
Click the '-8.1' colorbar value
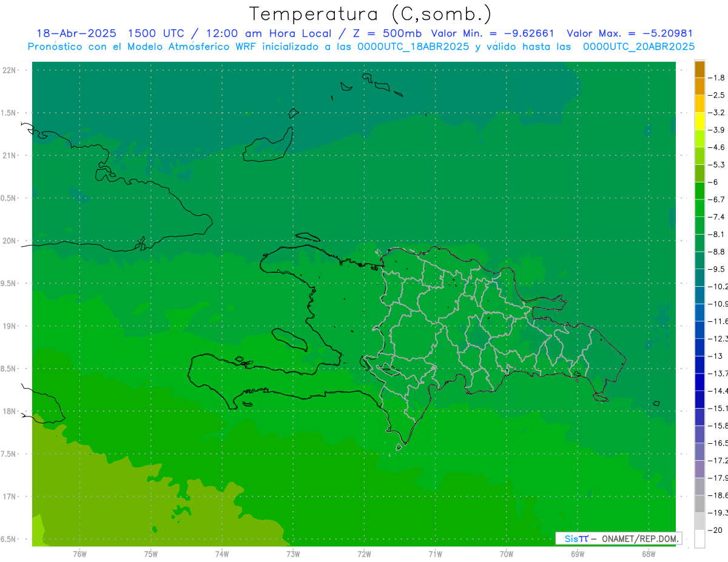coord(716,234)
